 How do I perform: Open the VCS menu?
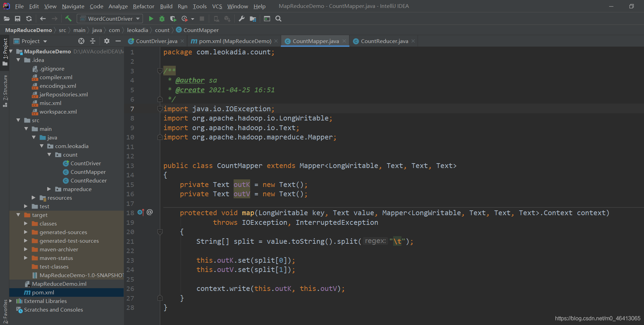217,6
